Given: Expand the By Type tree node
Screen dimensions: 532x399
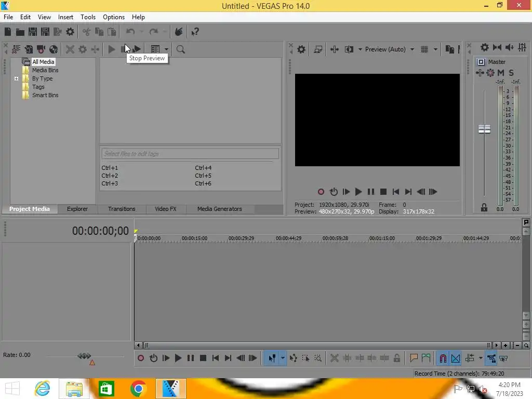Looking at the screenshot, I should [16, 79].
